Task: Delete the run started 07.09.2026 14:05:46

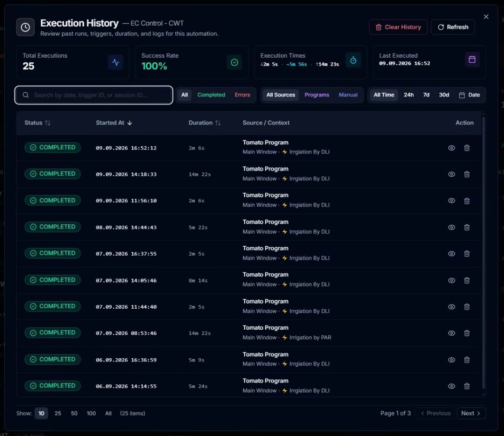Action: coord(467,280)
